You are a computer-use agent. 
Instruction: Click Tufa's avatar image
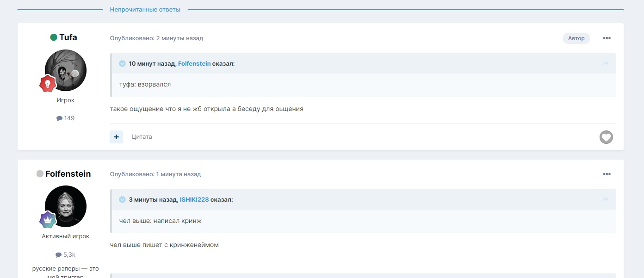(x=66, y=70)
